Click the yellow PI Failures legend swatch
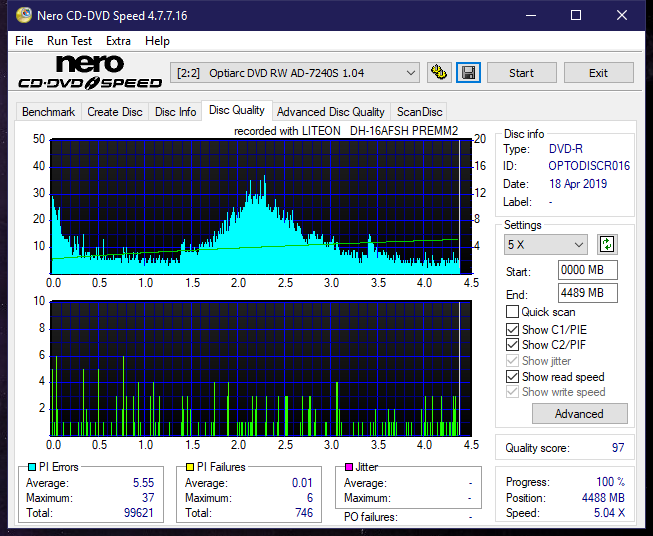The image size is (653, 536). [190, 467]
